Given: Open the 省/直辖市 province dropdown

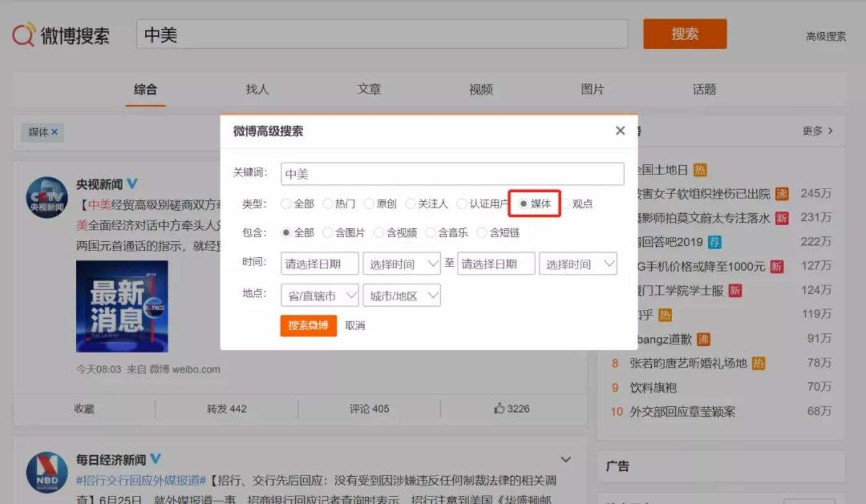Looking at the screenshot, I should 321,296.
